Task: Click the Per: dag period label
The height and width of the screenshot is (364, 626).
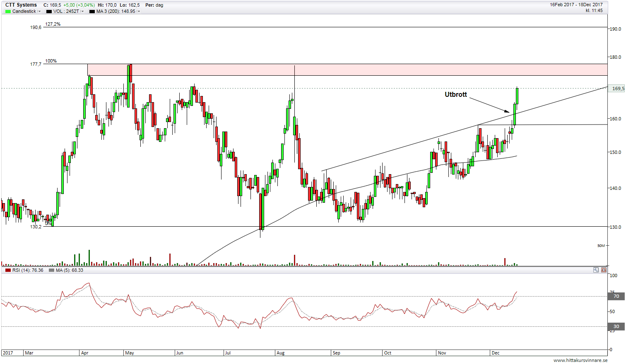Action: pos(154,5)
